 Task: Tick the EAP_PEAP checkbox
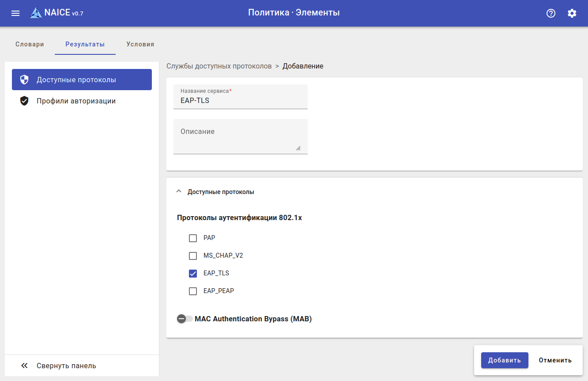[193, 291]
